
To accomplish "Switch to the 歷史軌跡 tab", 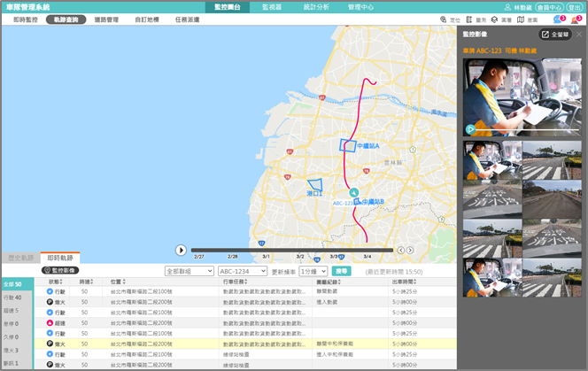I will tap(20, 257).
